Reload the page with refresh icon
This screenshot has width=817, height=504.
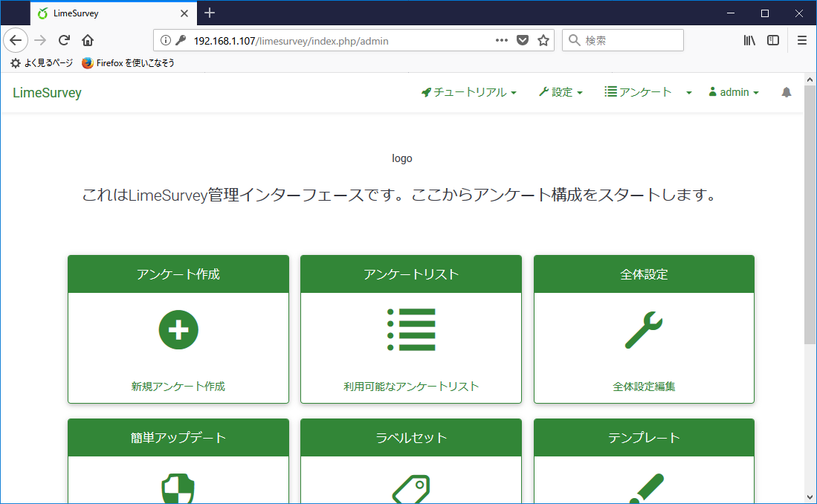pyautogui.click(x=64, y=40)
